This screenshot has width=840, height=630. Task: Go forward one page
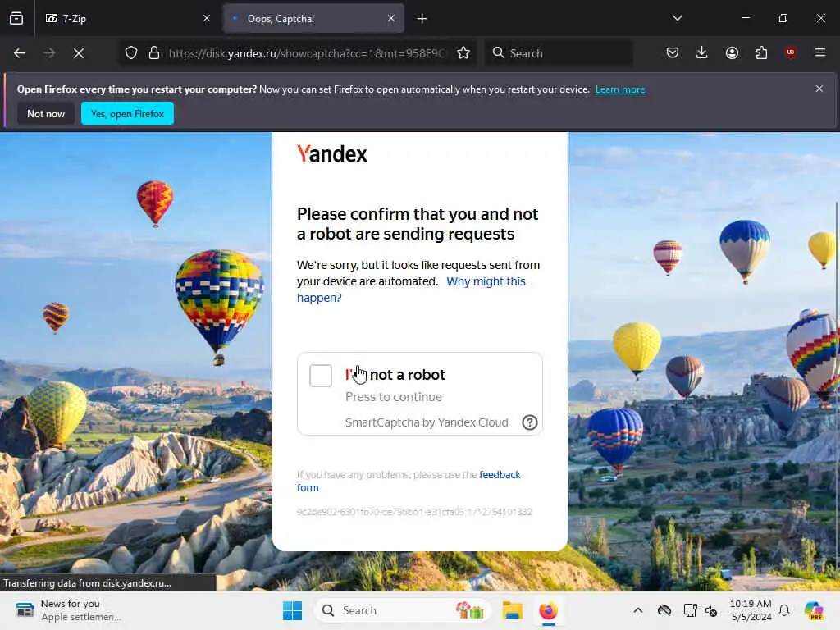[x=49, y=53]
